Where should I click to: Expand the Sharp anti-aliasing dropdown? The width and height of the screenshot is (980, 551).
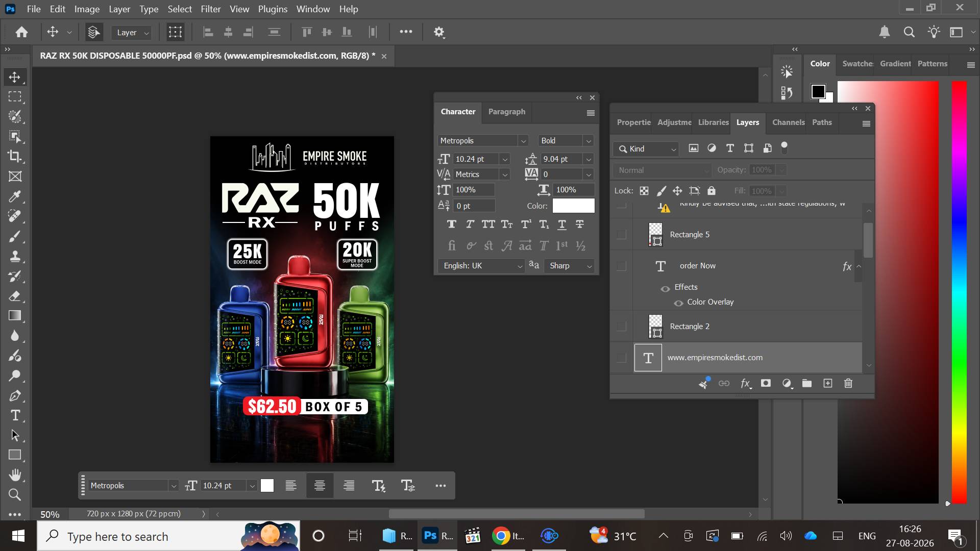point(570,266)
